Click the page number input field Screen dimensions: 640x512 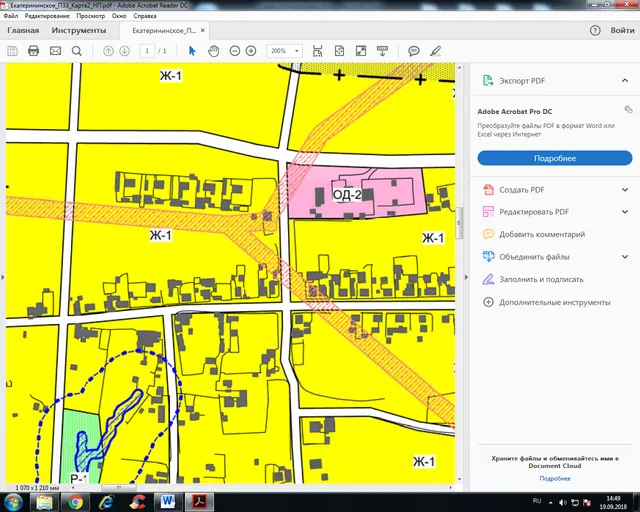point(147,51)
